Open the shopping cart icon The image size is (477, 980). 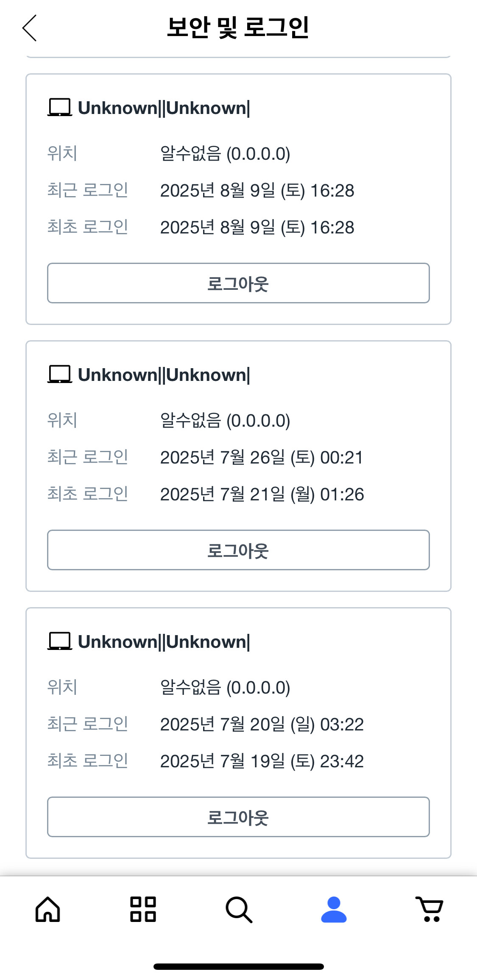pos(430,909)
